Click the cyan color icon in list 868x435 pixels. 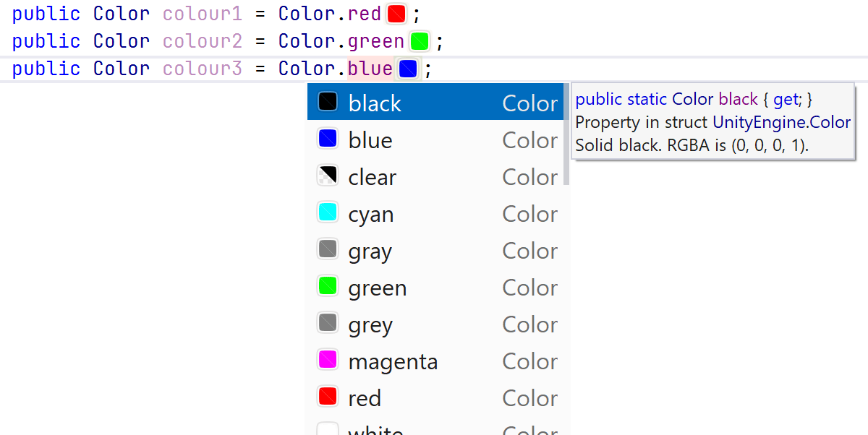(328, 212)
